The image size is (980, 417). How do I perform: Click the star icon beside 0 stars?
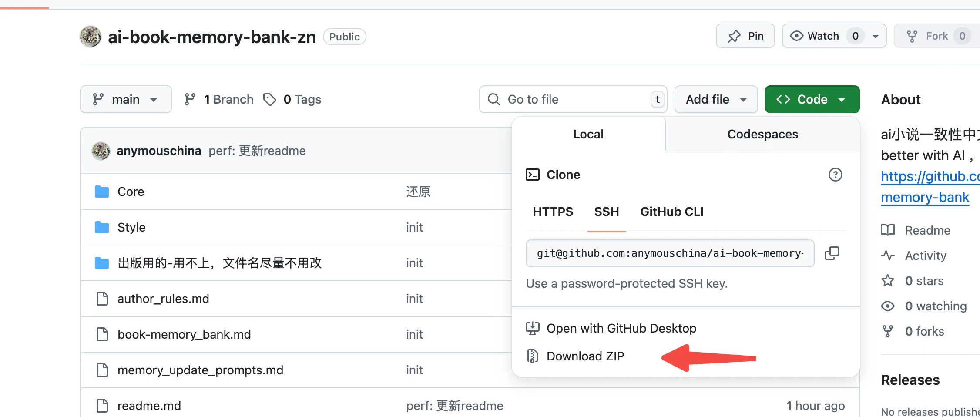pyautogui.click(x=888, y=280)
